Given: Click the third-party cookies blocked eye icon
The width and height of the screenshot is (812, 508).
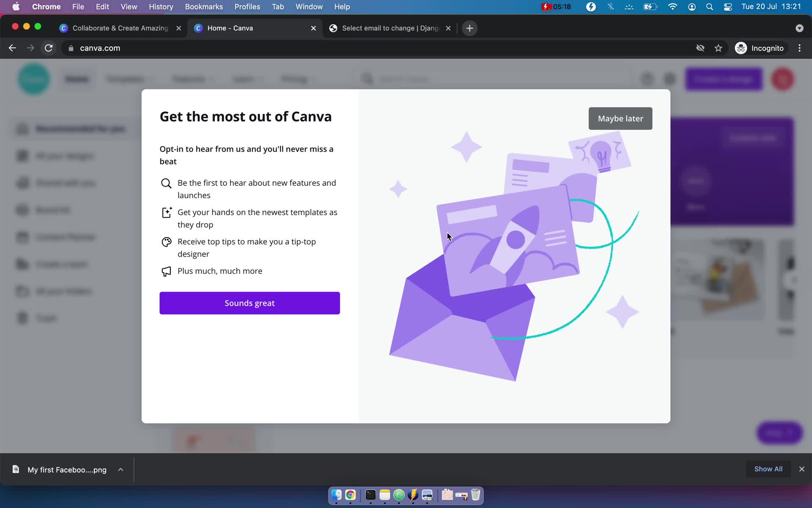Looking at the screenshot, I should [x=700, y=48].
